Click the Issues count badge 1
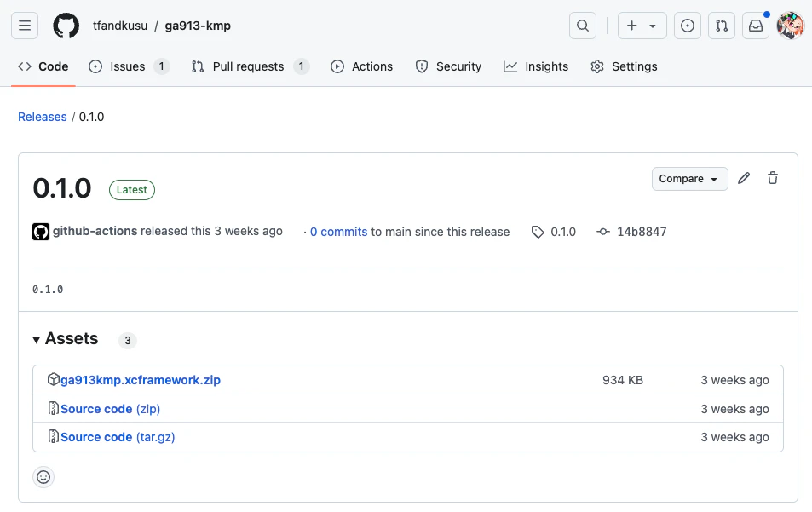The height and width of the screenshot is (512, 812). [162, 66]
